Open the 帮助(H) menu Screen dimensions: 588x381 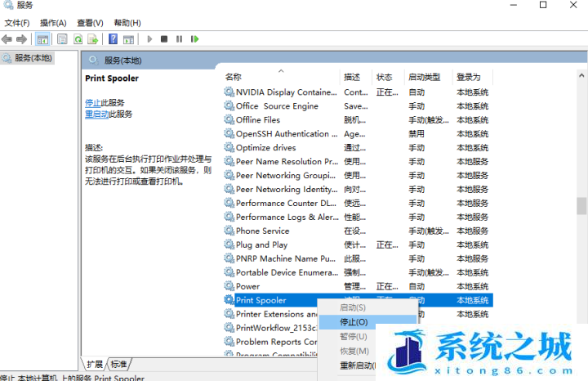pyautogui.click(x=127, y=23)
